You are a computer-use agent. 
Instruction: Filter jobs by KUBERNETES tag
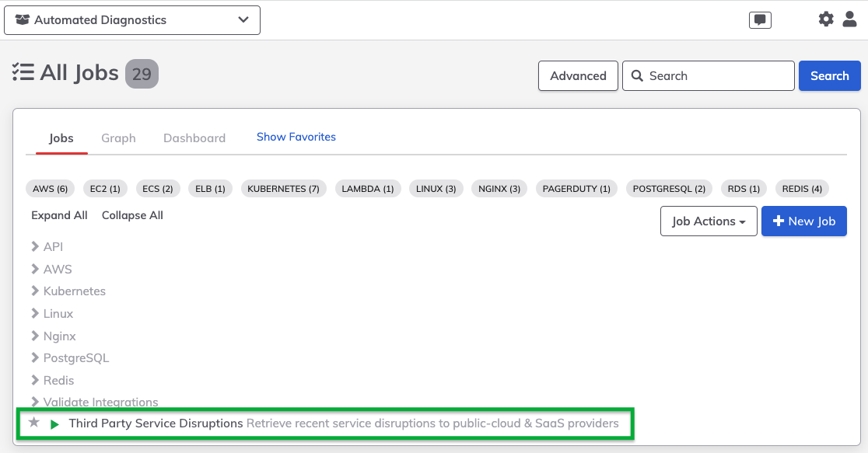click(283, 189)
